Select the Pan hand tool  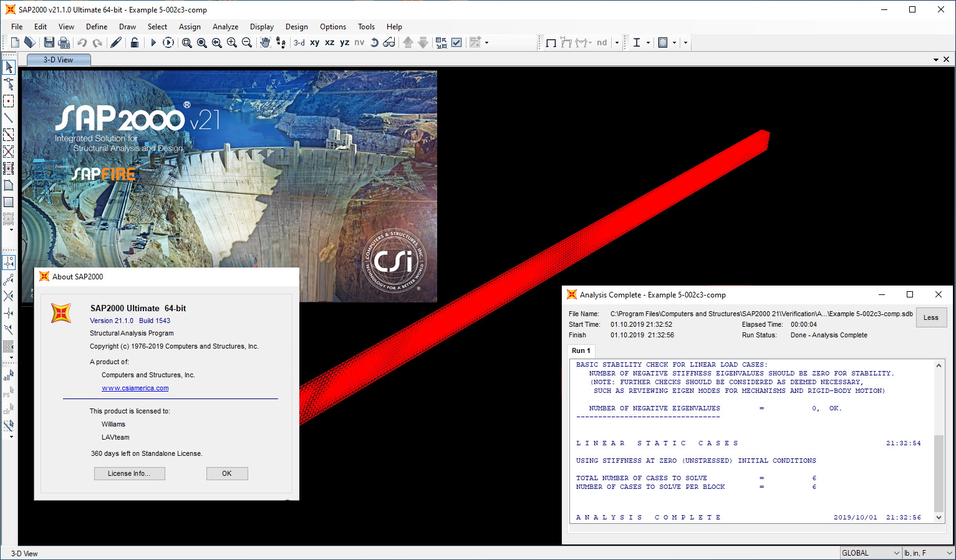pyautogui.click(x=265, y=42)
